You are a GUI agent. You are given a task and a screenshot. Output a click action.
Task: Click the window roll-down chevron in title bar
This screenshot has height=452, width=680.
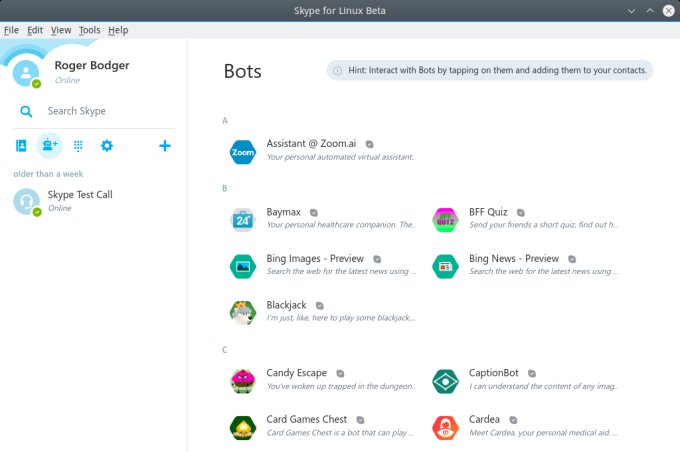point(631,11)
